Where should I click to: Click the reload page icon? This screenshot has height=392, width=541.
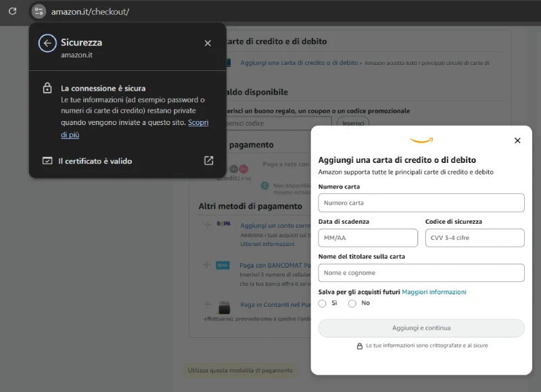point(11,11)
